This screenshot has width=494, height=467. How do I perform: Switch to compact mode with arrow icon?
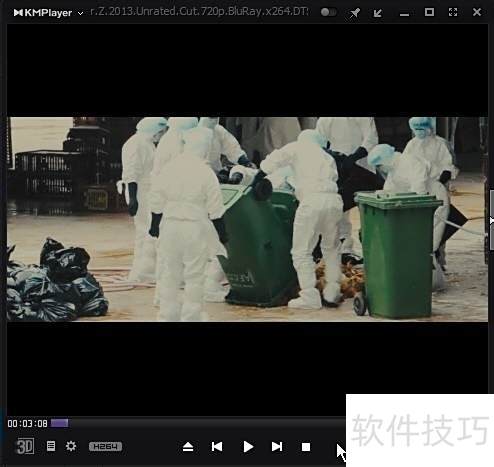coord(378,13)
